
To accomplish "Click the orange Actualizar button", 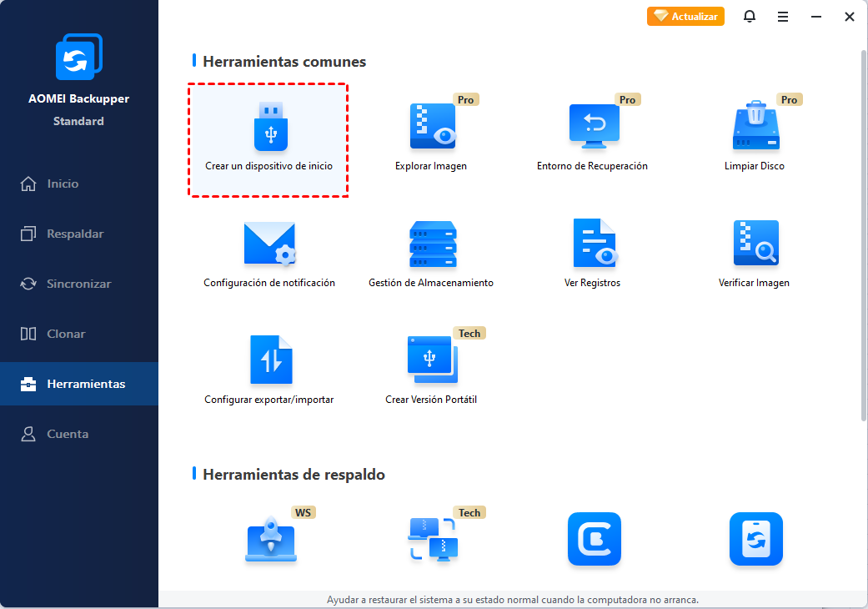I will [x=685, y=16].
